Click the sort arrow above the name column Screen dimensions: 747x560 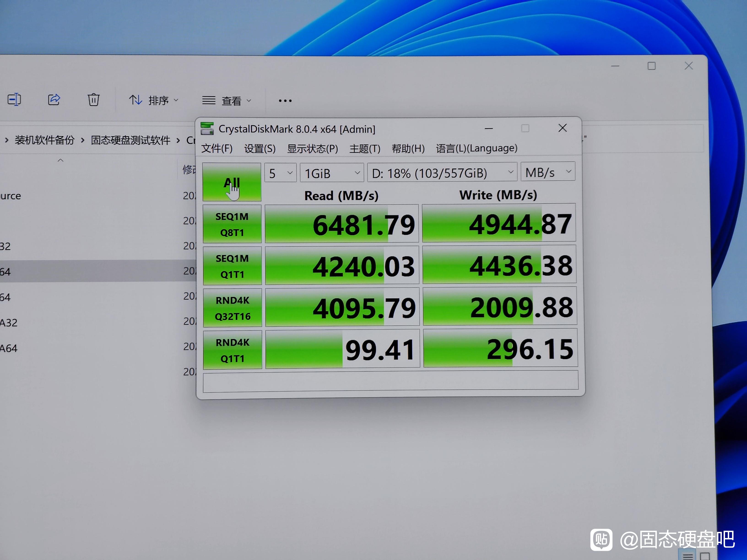[x=60, y=160]
